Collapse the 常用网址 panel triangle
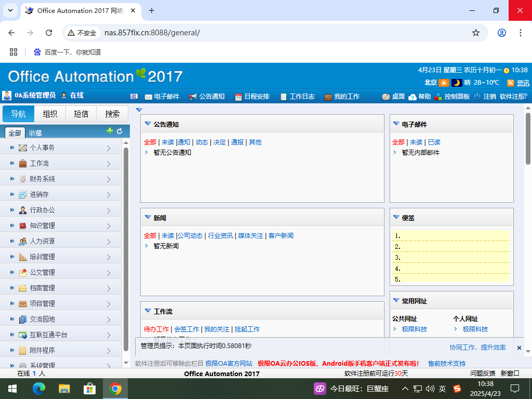 pos(396,300)
